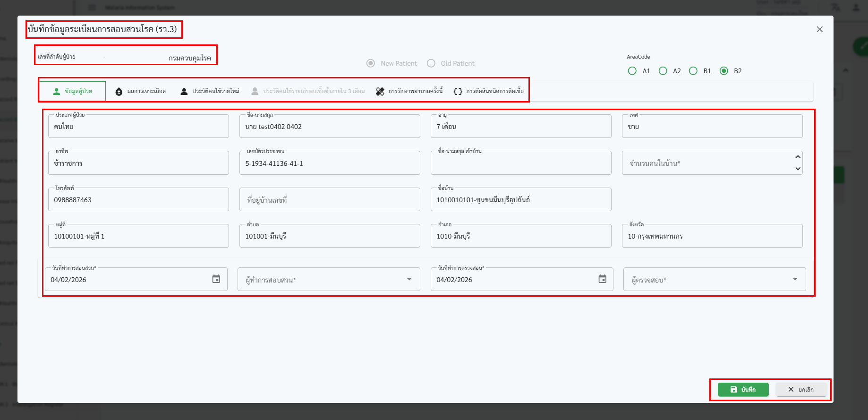This screenshot has height=420, width=868.
Task: Switch to the ประวัติคนไข้รายใหม่ tab
Action: (215, 91)
